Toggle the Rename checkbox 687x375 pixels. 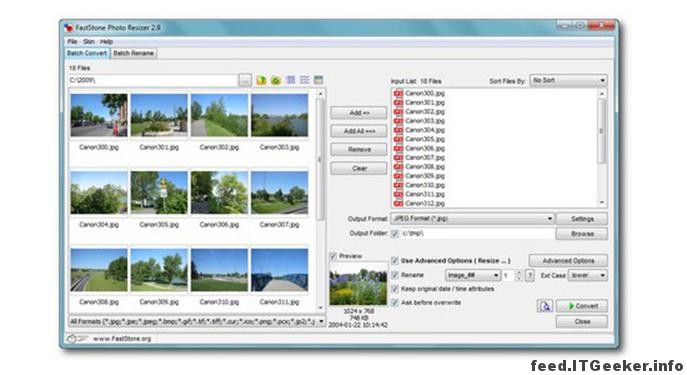tap(395, 275)
